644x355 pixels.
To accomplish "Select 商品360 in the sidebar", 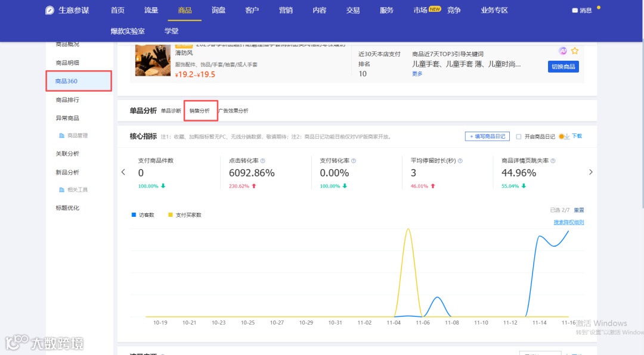I will (x=79, y=81).
